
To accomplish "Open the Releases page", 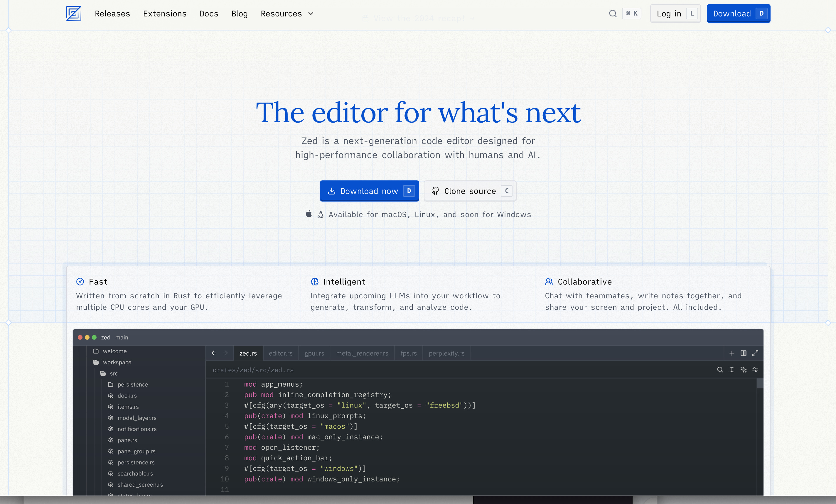I will coord(112,13).
